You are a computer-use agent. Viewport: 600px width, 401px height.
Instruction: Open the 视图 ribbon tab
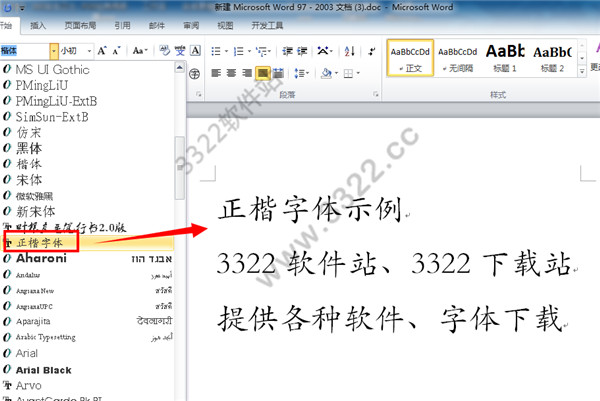[x=225, y=26]
